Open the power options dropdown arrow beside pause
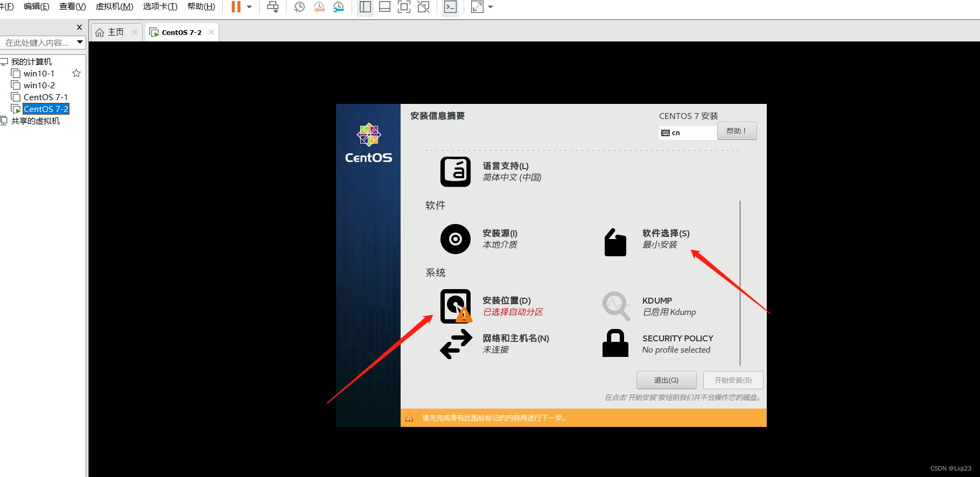980x477 pixels. click(x=249, y=7)
